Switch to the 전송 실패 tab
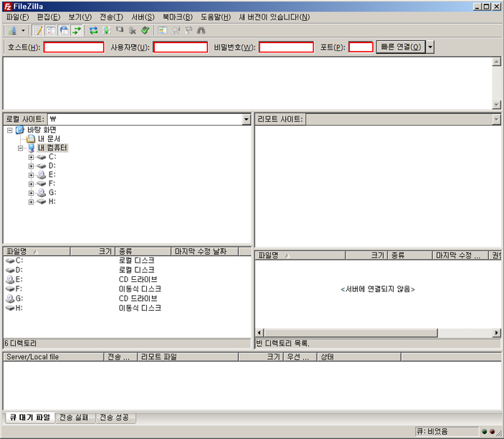 [74, 417]
